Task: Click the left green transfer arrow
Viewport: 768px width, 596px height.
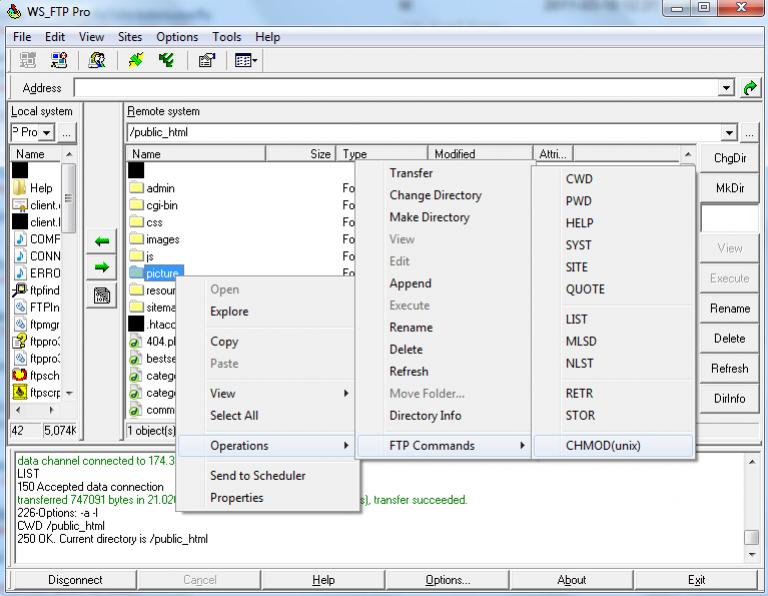Action: (x=101, y=241)
